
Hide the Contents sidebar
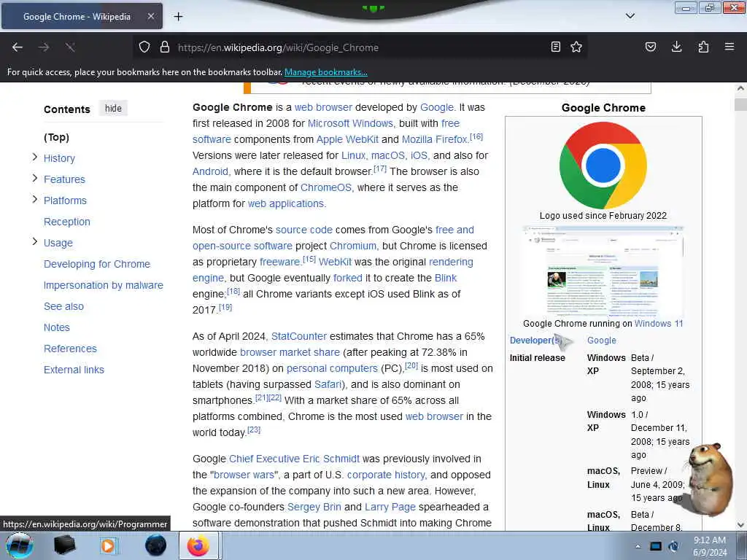point(113,109)
